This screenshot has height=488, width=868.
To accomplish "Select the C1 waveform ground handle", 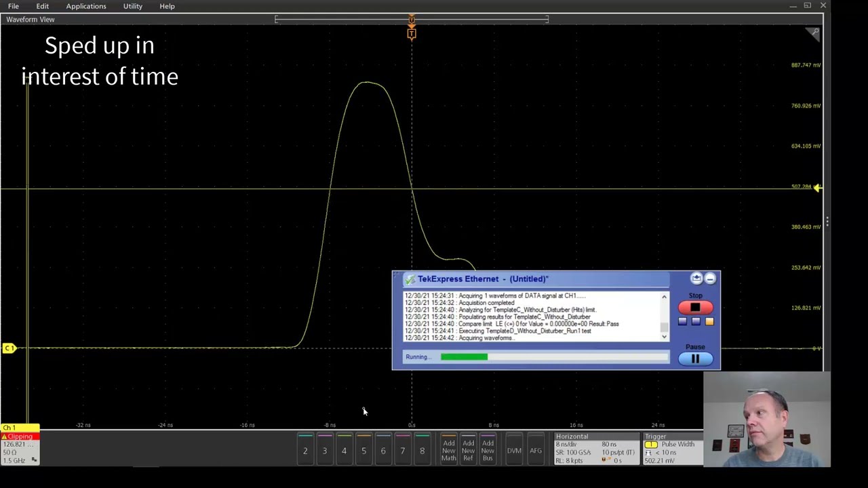I will (x=9, y=348).
